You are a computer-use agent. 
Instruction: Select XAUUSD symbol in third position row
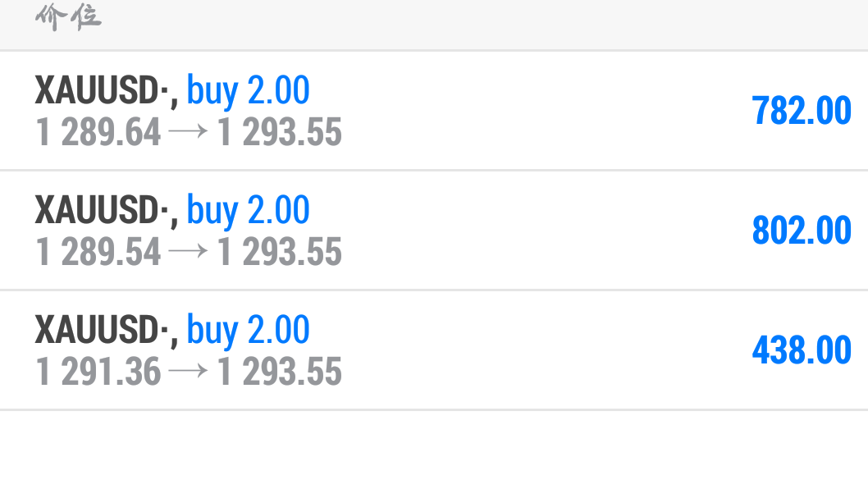coord(101,329)
